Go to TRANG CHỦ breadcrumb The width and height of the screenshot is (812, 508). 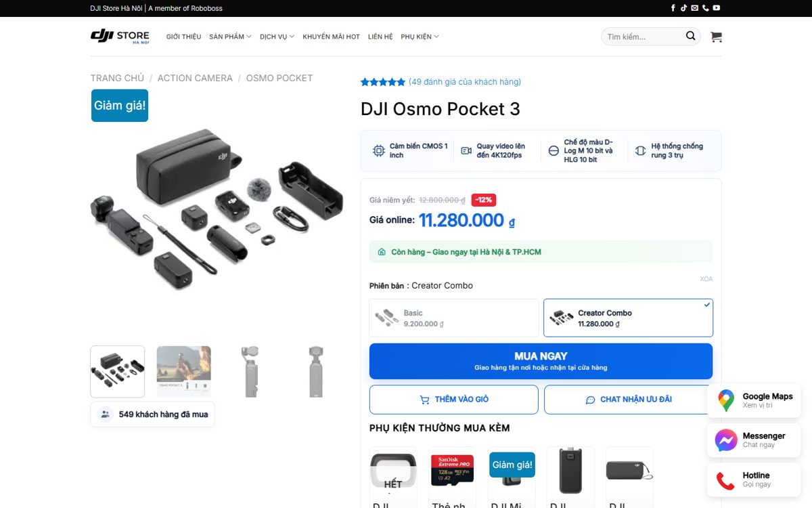click(x=118, y=79)
